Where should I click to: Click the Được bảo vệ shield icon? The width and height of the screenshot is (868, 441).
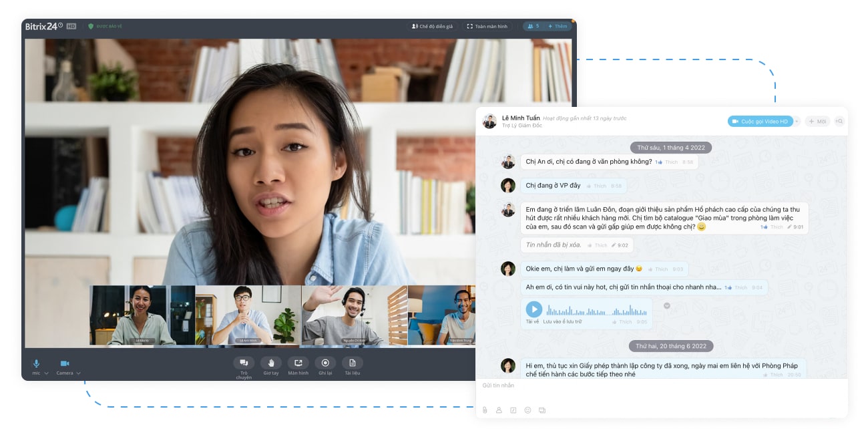[x=91, y=27]
